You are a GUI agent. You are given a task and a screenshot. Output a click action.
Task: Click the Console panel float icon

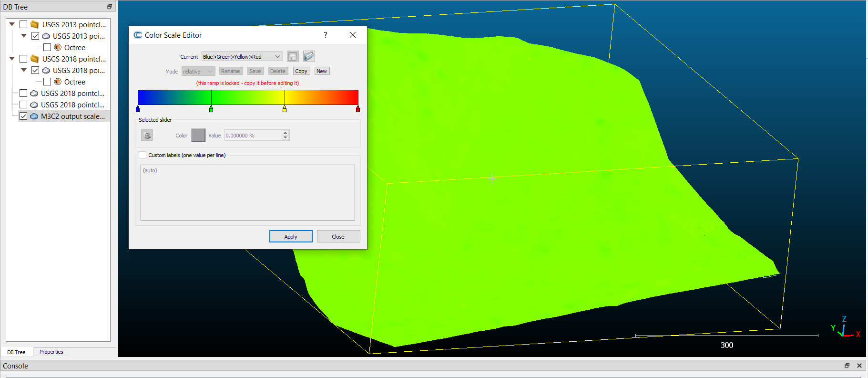847,366
